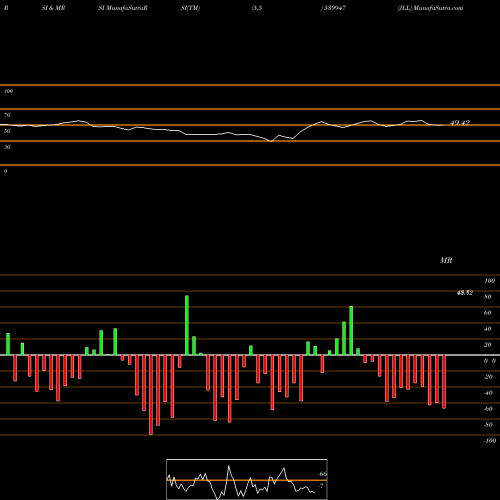
Task: Click the 70 level label on RSI axis
Action: (7, 115)
